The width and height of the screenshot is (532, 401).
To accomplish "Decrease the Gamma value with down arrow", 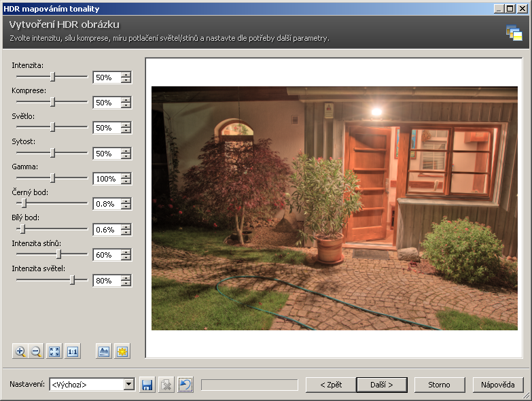I will [126, 182].
